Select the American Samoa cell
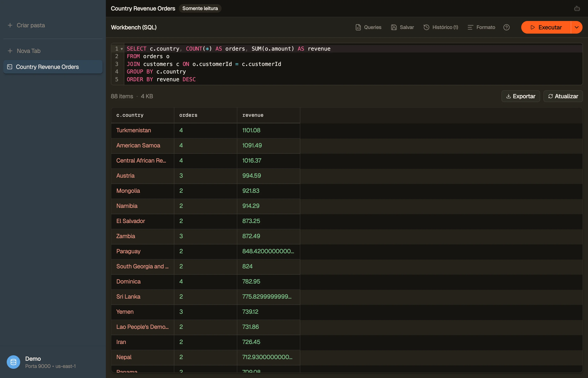588x378 pixels. click(143, 146)
